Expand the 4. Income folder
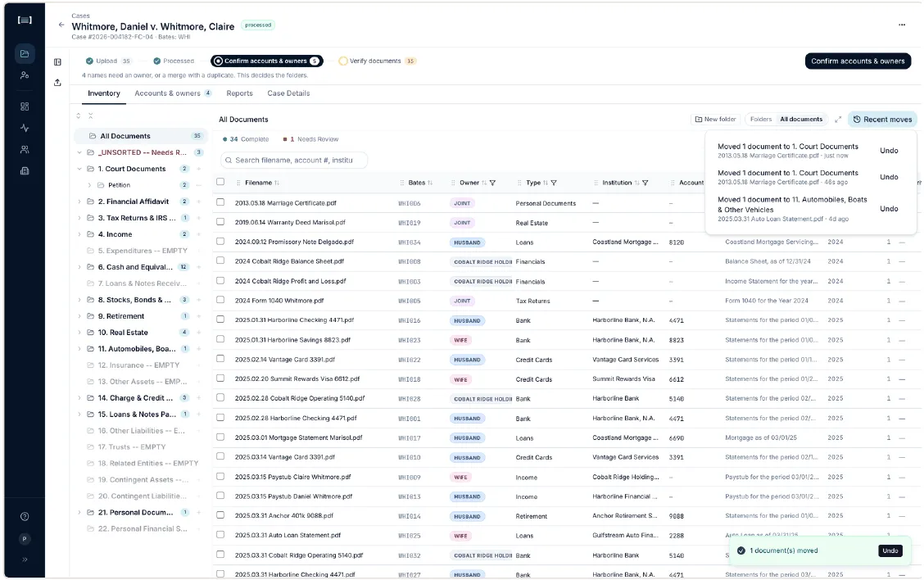 click(79, 234)
